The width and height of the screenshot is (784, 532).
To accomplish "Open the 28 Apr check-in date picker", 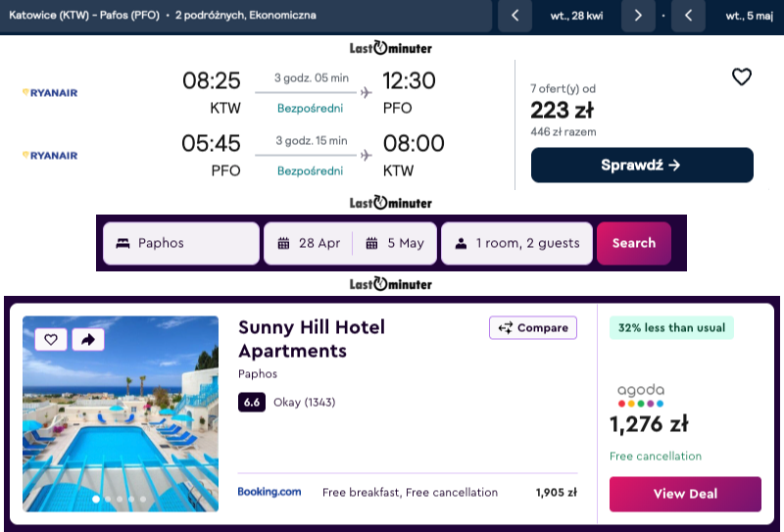I will (310, 243).
